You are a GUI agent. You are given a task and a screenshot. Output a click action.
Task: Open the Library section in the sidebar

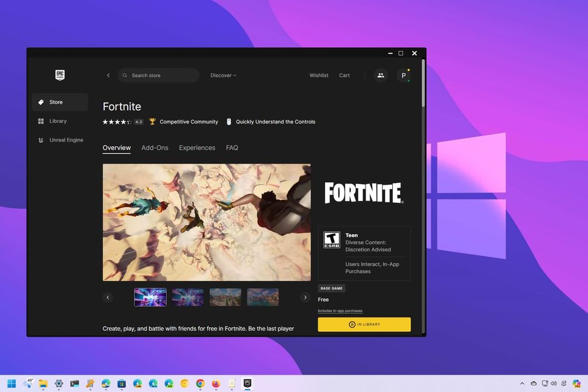(x=58, y=121)
